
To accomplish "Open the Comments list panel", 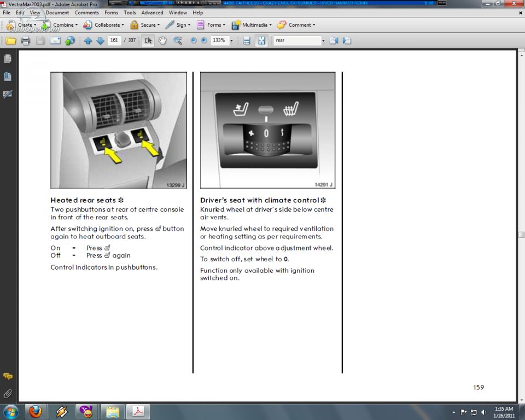I will pyautogui.click(x=7, y=376).
